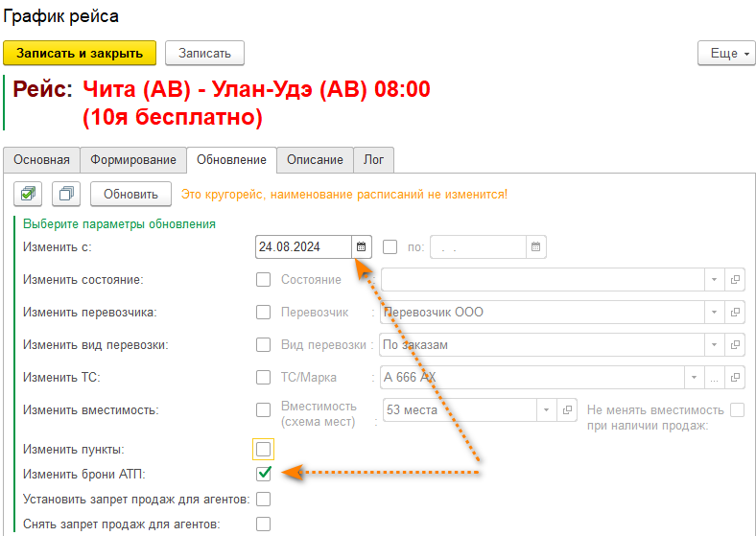
Task: Switch to the Основная tab
Action: click(41, 159)
